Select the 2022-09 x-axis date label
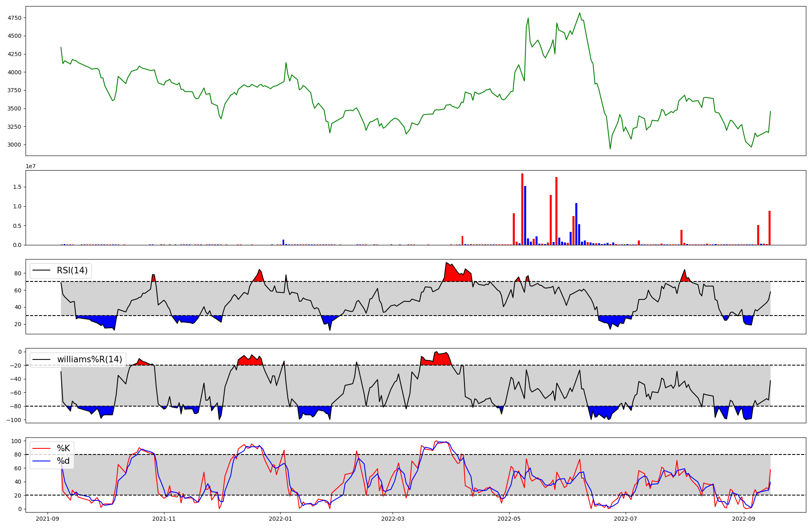The width and height of the screenshot is (812, 528). [744, 519]
